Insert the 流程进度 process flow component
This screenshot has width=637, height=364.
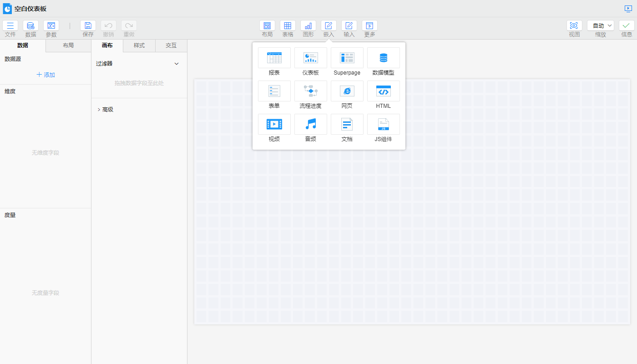(x=310, y=91)
